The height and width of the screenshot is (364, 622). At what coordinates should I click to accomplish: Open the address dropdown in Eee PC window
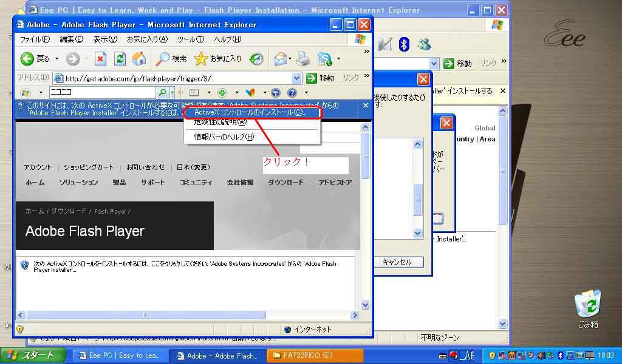[x=434, y=63]
